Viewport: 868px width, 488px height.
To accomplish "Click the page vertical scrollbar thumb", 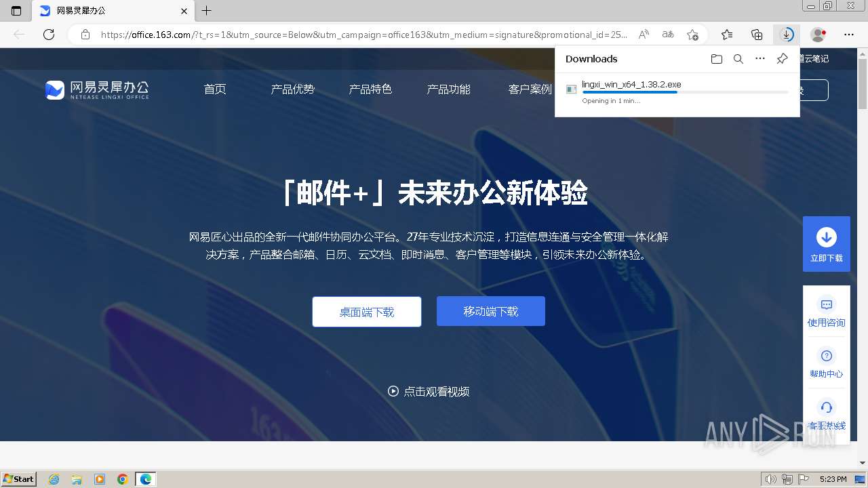I will point(863,83).
